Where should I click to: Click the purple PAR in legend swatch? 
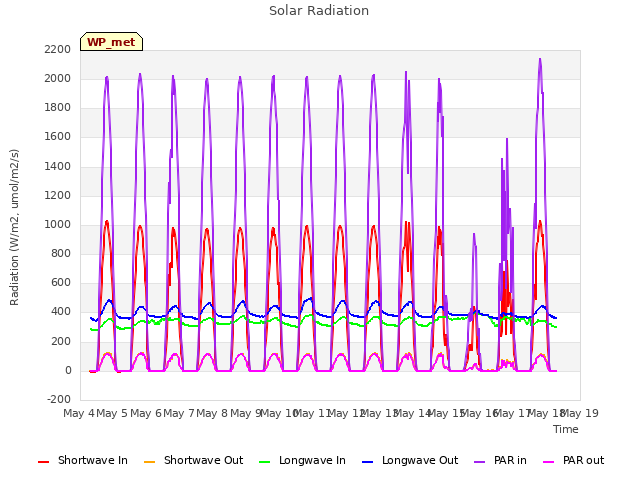point(480,462)
